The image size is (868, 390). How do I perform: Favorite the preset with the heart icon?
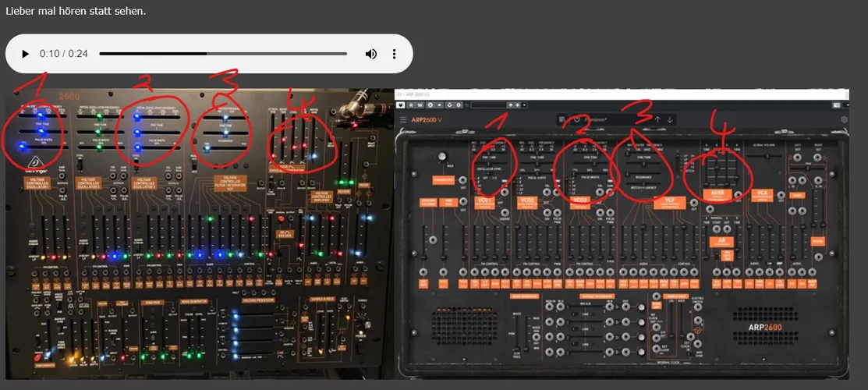tap(576, 119)
